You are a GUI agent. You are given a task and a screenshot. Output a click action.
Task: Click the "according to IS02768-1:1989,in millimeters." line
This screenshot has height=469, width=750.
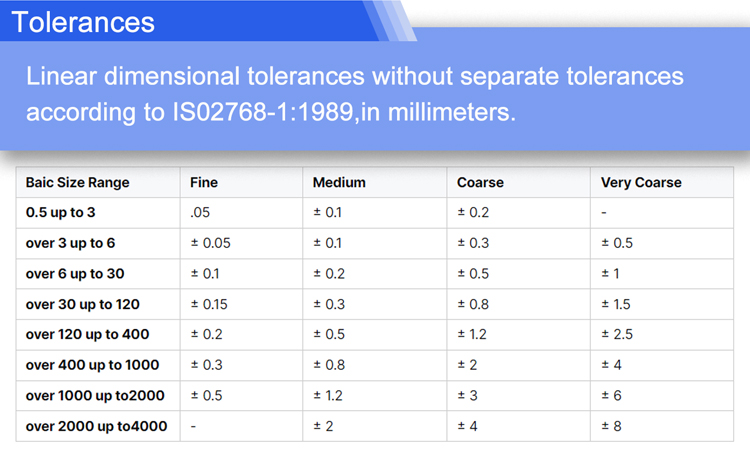coord(271,112)
